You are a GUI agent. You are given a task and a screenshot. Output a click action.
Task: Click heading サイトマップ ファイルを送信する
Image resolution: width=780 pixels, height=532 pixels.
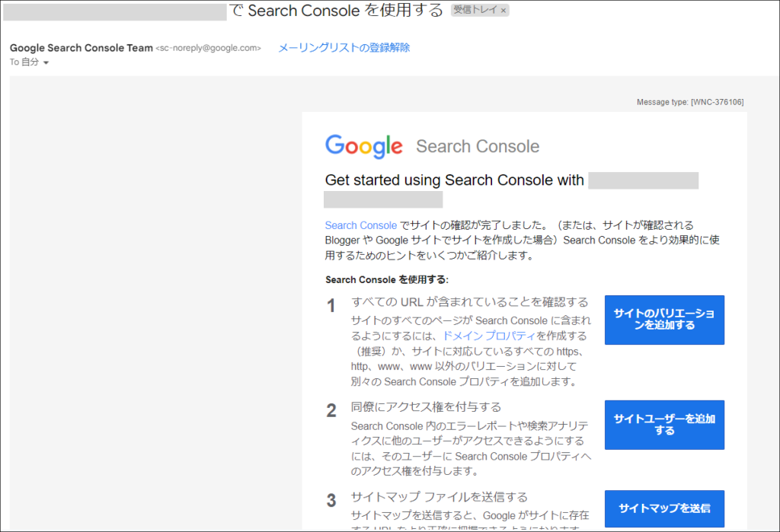pyautogui.click(x=440, y=497)
